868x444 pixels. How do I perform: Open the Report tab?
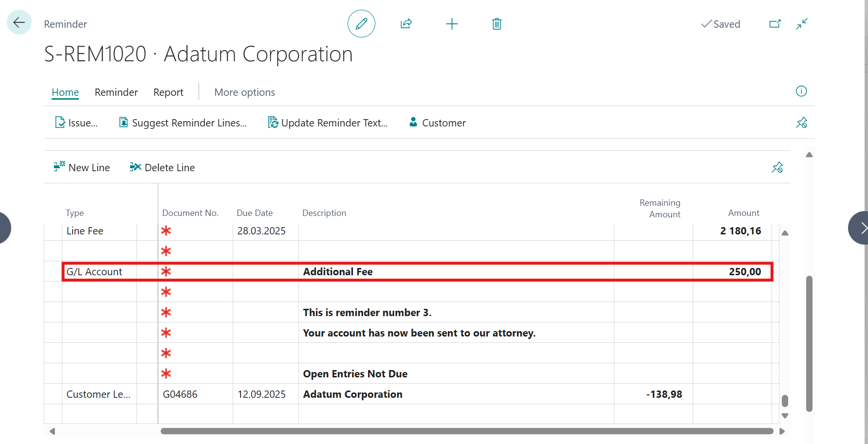[x=168, y=92]
